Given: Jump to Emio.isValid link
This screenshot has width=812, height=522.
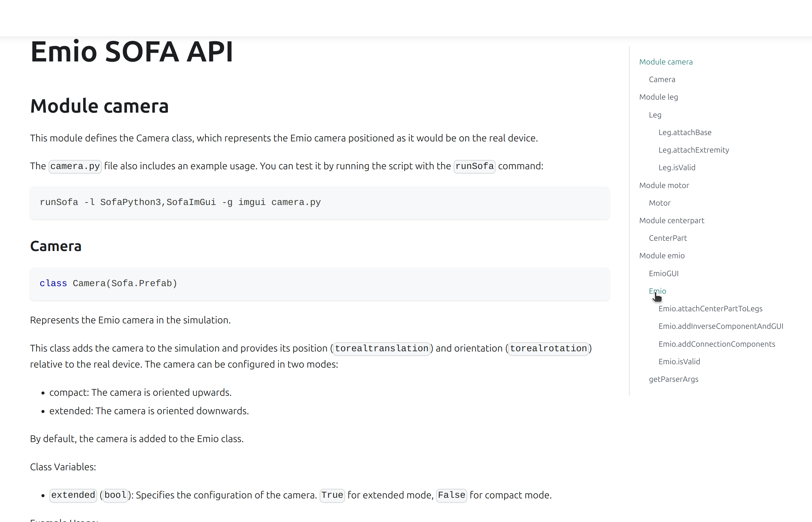Looking at the screenshot, I should pyautogui.click(x=679, y=362).
